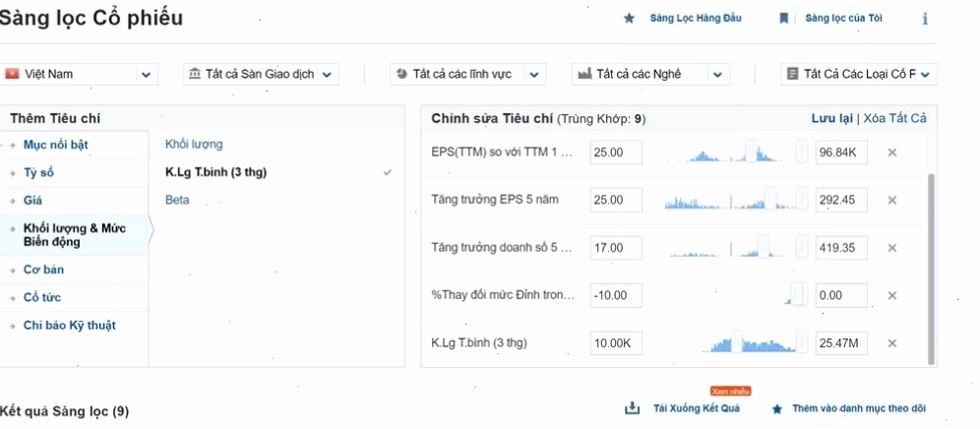
Task: Click the checkmark next to K.Lg T.bình (3 thg)
Action: (388, 172)
